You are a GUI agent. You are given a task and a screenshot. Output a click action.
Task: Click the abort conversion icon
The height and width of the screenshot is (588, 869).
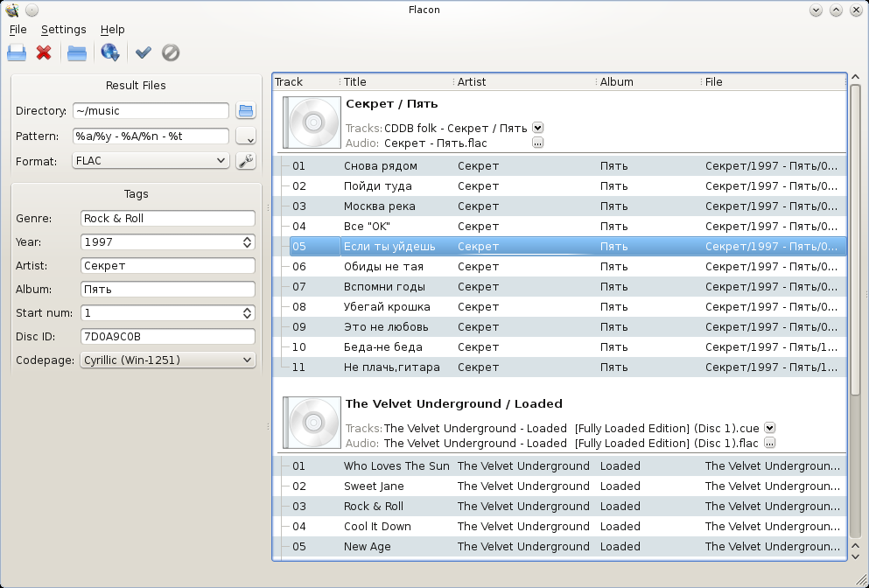171,52
